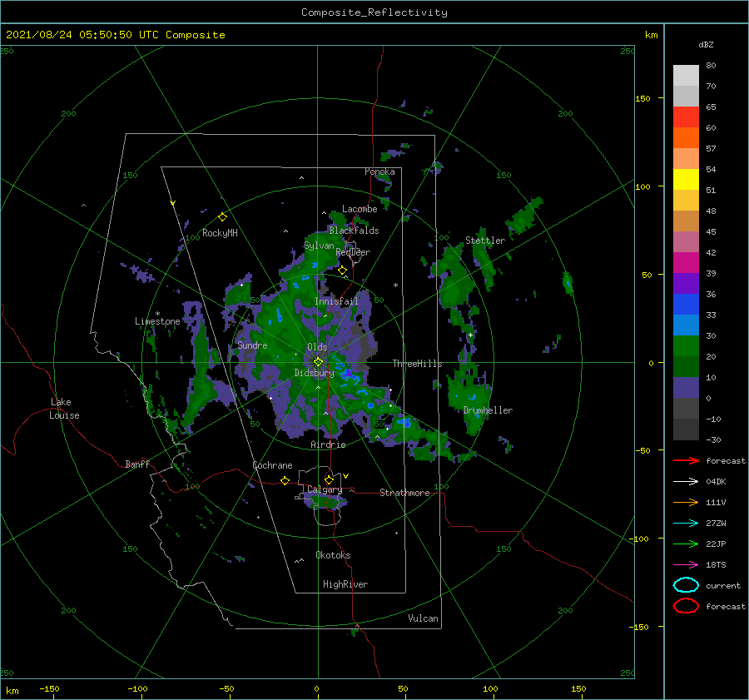The width and height of the screenshot is (749, 700).
Task: Click the Drumheller town label
Action: pos(488,410)
